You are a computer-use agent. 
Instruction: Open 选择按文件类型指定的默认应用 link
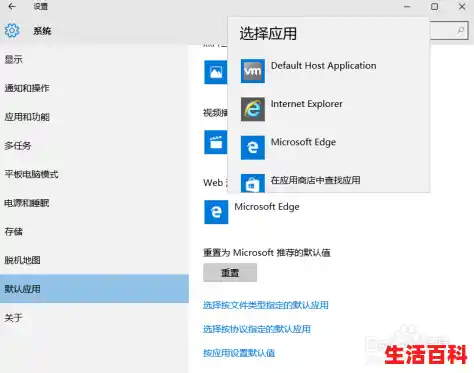point(266,305)
